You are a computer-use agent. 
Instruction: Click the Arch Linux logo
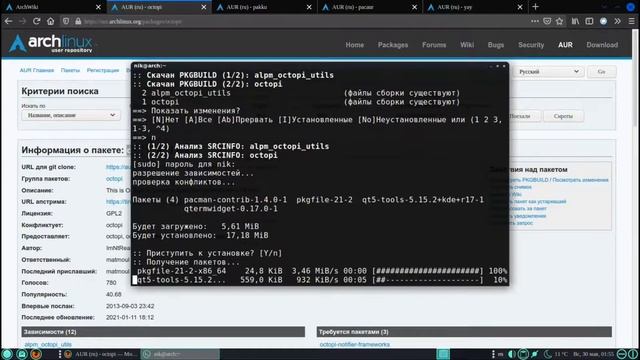pos(51,43)
